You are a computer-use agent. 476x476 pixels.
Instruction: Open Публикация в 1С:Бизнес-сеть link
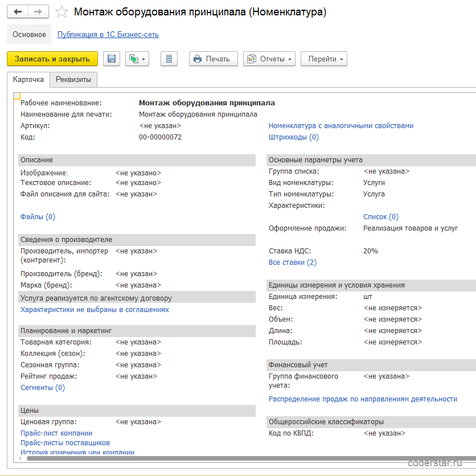(x=108, y=35)
